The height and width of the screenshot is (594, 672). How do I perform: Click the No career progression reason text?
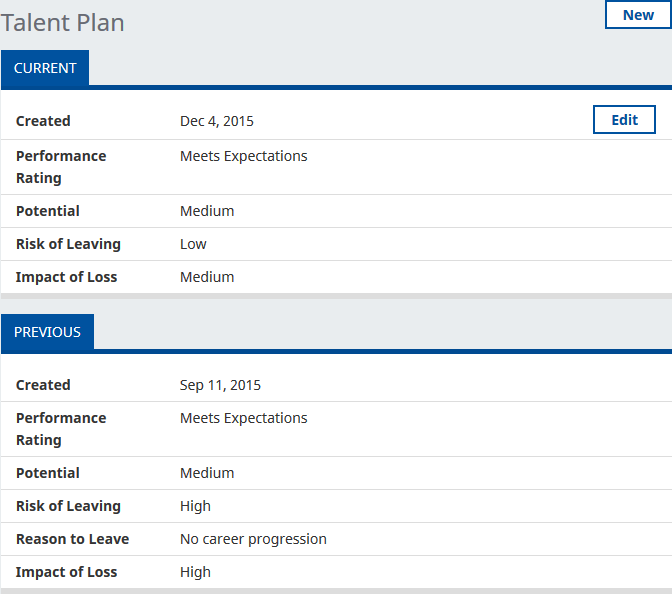pos(253,539)
